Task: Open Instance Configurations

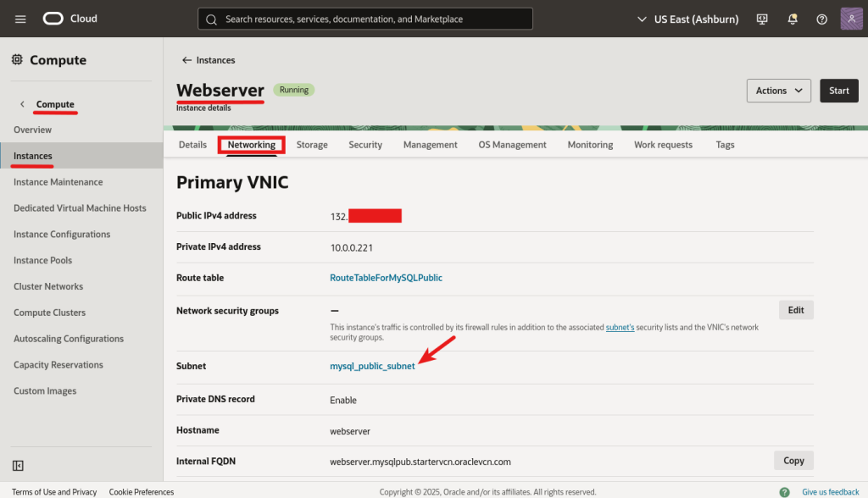Action: tap(62, 234)
